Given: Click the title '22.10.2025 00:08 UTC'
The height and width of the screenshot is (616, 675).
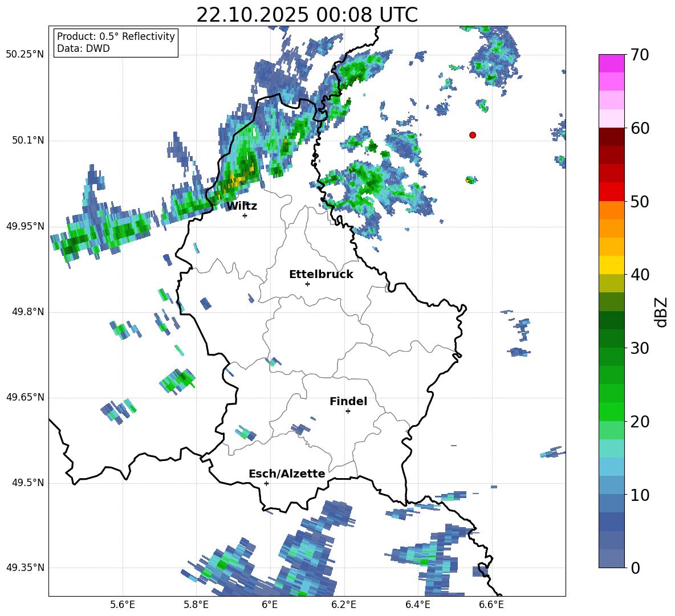Looking at the screenshot, I should (307, 15).
